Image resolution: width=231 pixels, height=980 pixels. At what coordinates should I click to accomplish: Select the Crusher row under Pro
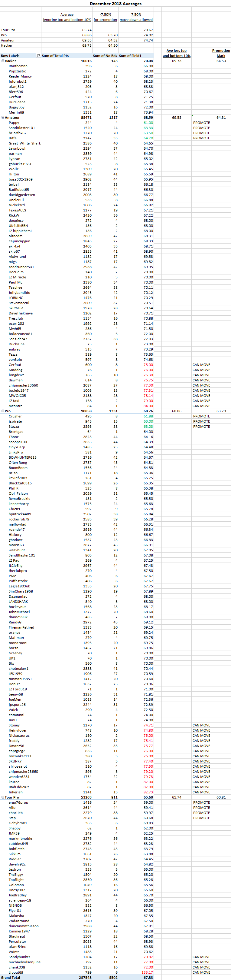(x=15, y=416)
